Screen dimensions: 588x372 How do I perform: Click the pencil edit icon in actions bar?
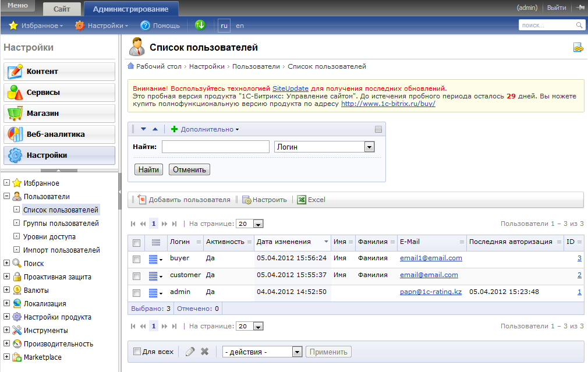[x=190, y=352]
